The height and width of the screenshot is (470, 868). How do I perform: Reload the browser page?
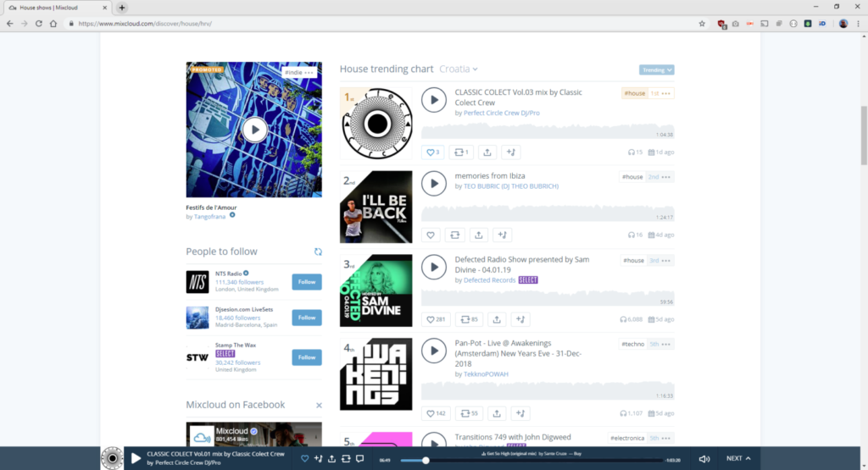coord(39,24)
